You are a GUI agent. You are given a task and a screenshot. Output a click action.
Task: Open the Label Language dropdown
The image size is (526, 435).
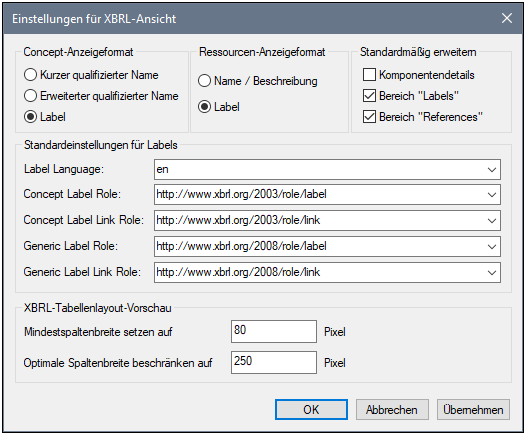[x=492, y=170]
